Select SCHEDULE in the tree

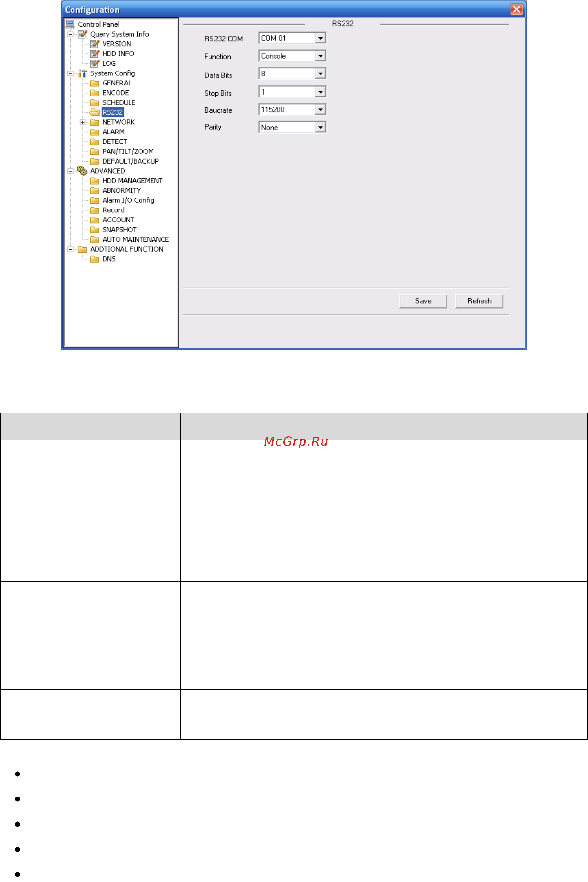pos(119,102)
